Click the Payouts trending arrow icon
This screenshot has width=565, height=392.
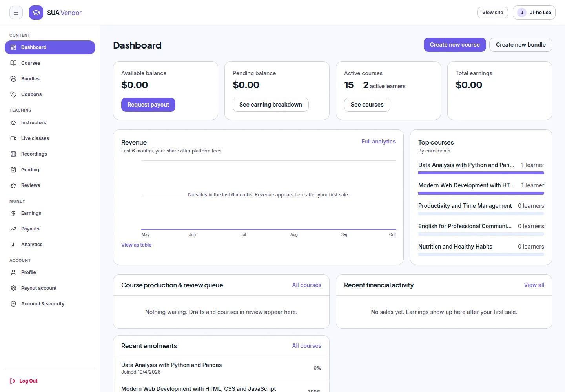pos(13,229)
